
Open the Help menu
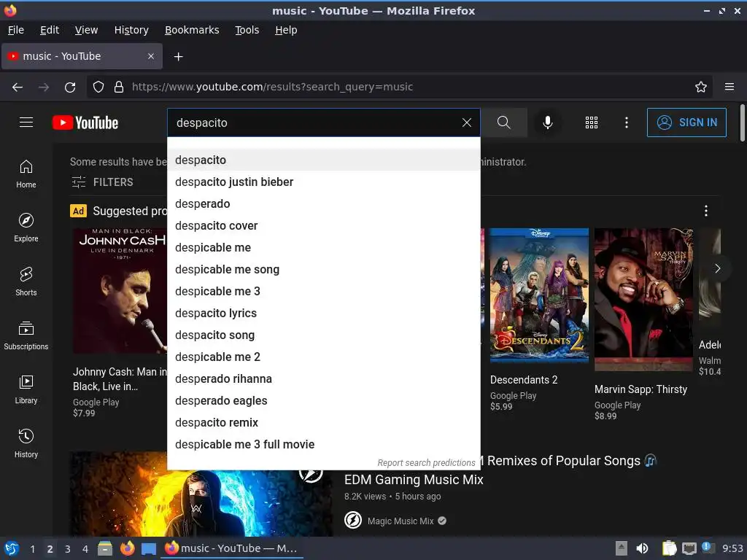pyautogui.click(x=286, y=30)
